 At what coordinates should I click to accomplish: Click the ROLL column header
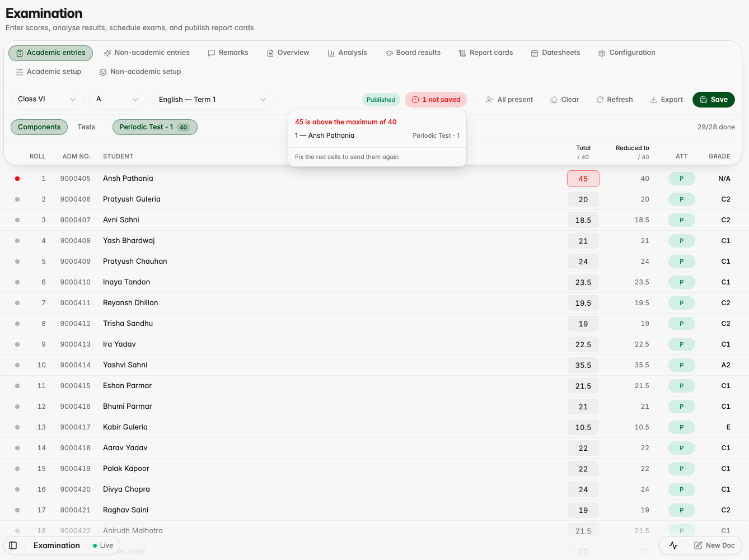[38, 156]
